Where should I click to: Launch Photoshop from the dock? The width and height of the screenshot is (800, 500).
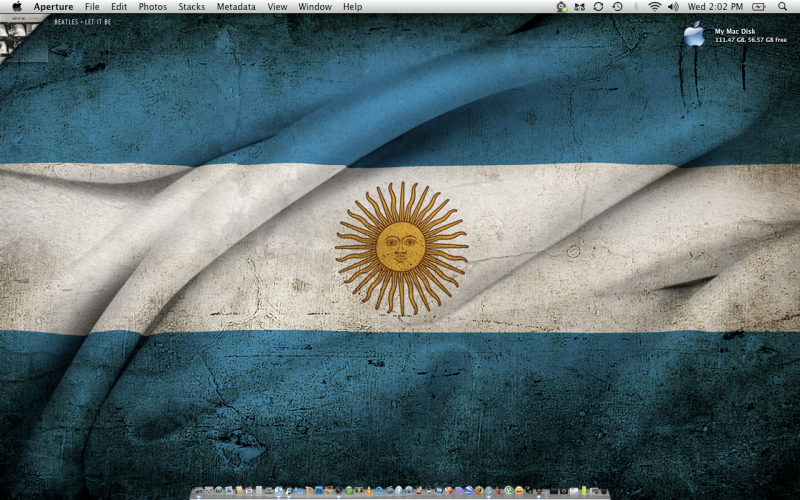319,490
